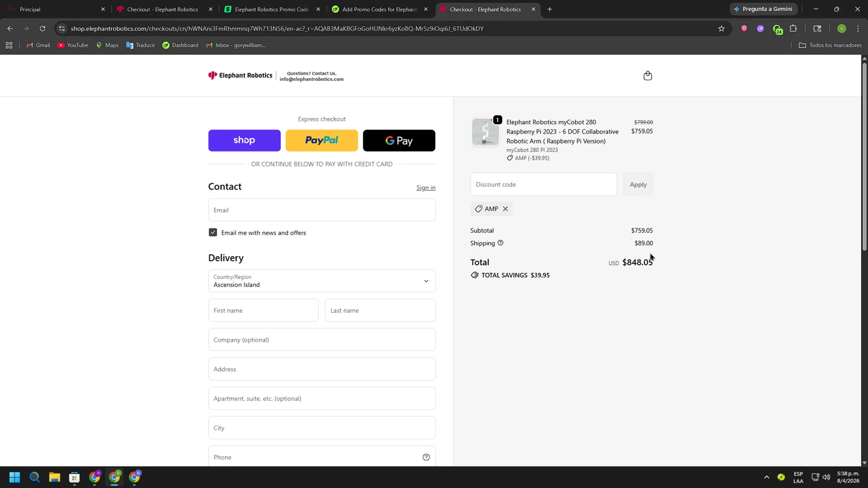Click the Email input field
868x488 pixels.
pos(322,210)
